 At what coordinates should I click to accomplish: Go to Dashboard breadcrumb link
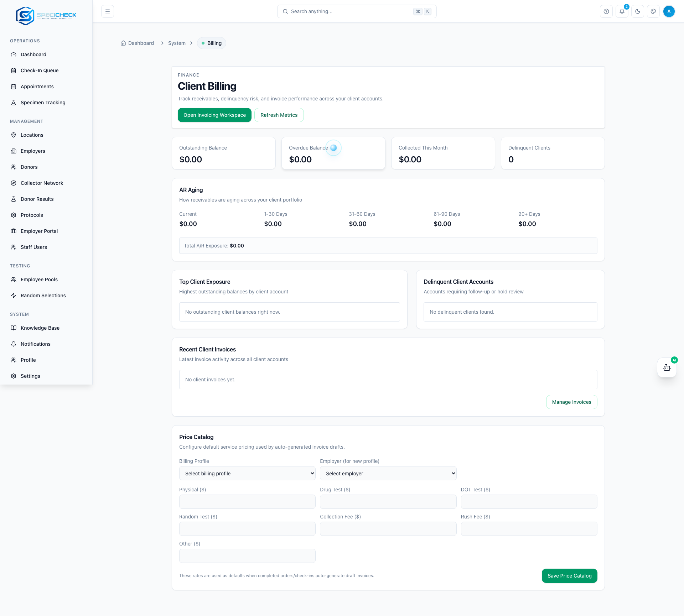141,43
